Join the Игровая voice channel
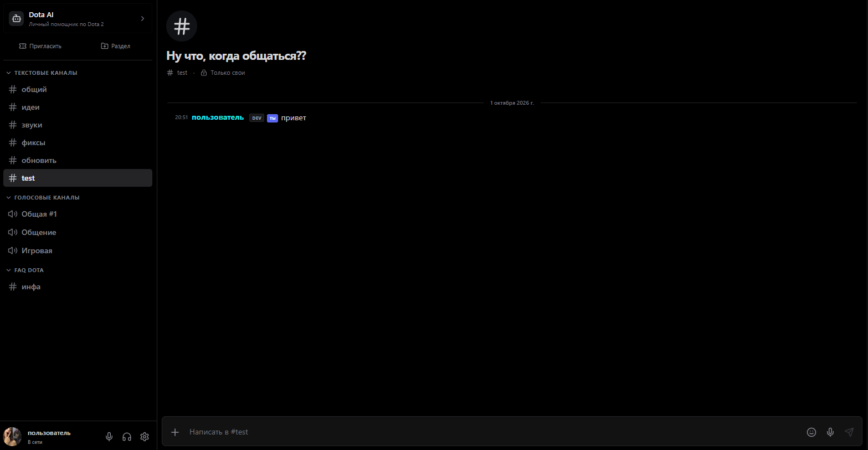The height and width of the screenshot is (450, 868). [78, 250]
